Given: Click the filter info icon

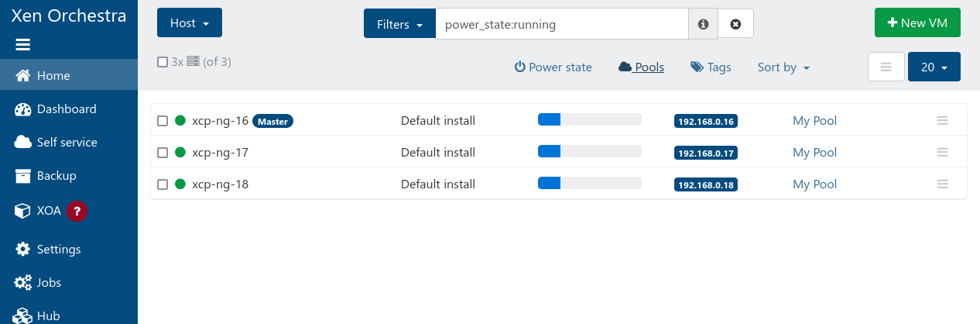Looking at the screenshot, I should (x=703, y=24).
